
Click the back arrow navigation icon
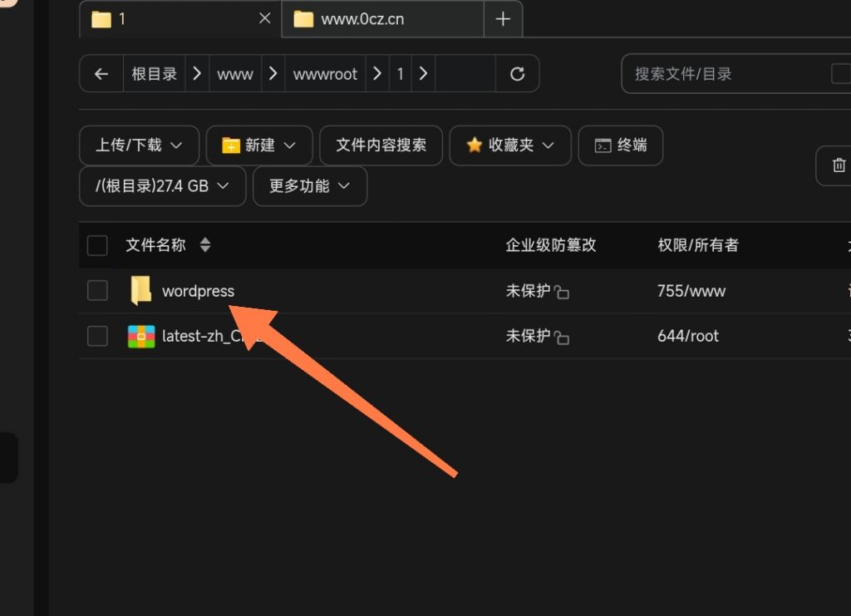101,74
